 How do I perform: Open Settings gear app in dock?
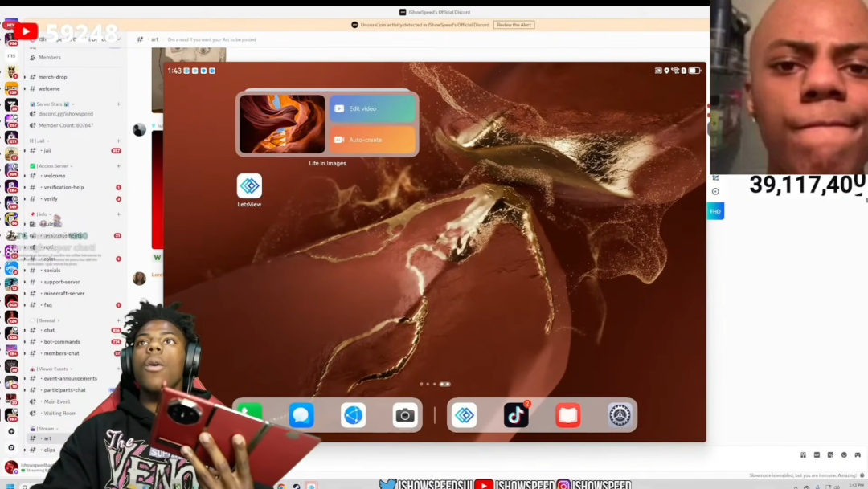point(620,415)
